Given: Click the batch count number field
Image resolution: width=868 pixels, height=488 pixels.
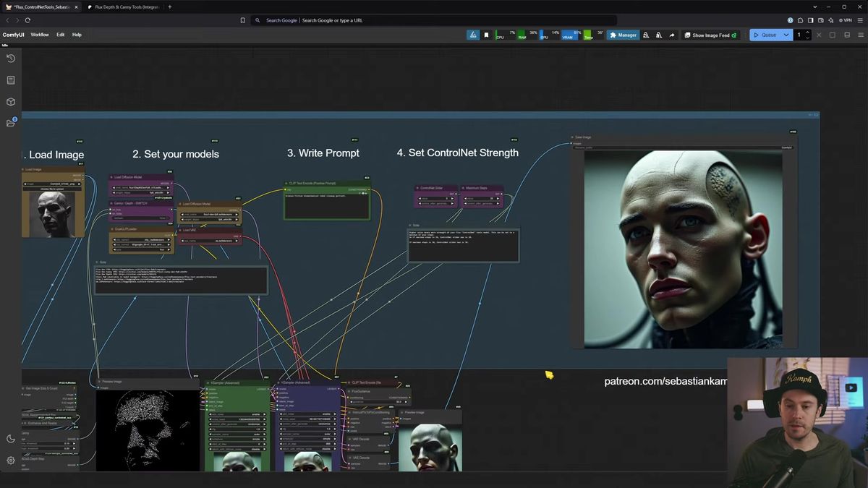Looking at the screenshot, I should (x=800, y=35).
